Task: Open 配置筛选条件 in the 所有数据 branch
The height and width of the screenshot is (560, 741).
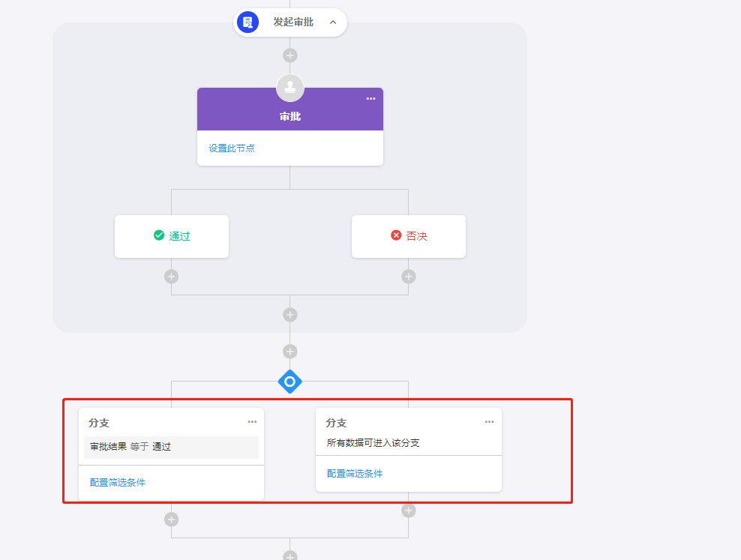Action: [355, 474]
